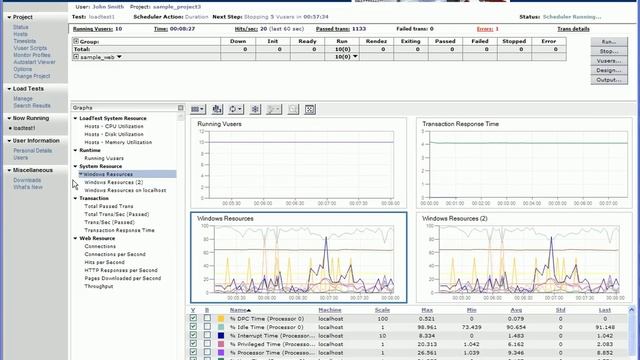640x360 pixels.
Task: Click the greyed-out fifth graph toolbar icon
Action: 274,109
